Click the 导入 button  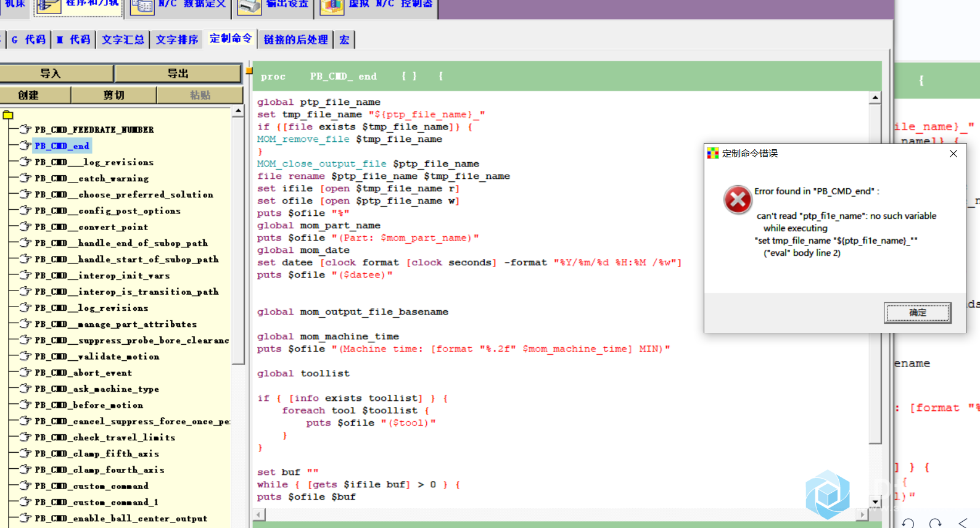tap(57, 73)
